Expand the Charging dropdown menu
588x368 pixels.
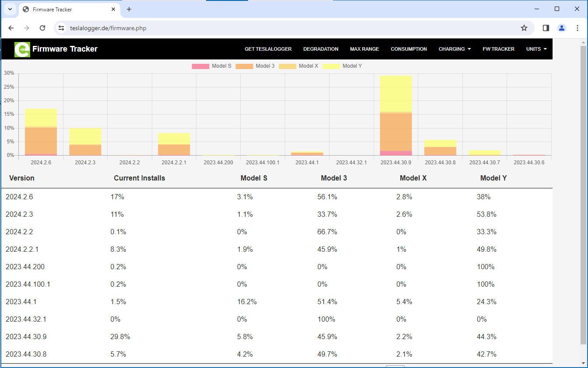click(x=455, y=49)
